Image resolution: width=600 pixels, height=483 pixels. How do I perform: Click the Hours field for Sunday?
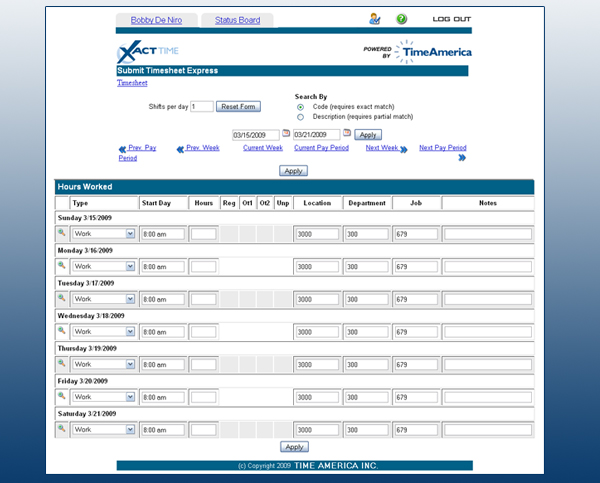204,234
